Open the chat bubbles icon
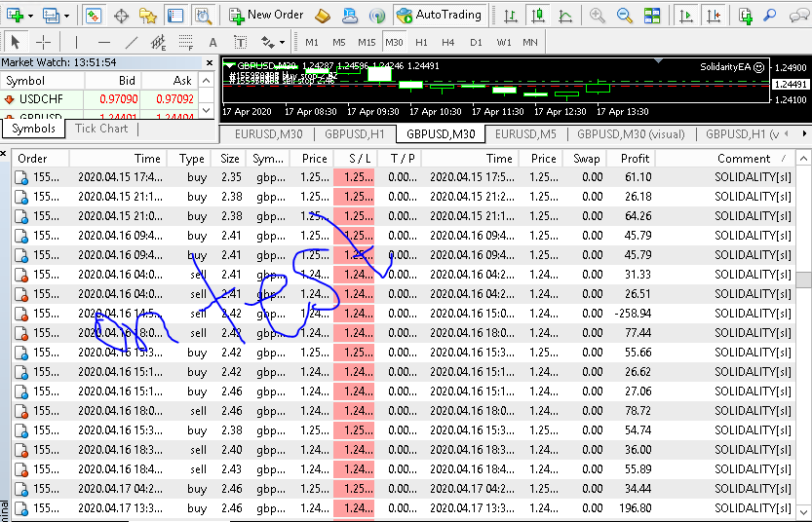The height and width of the screenshot is (522, 812). coord(799,16)
